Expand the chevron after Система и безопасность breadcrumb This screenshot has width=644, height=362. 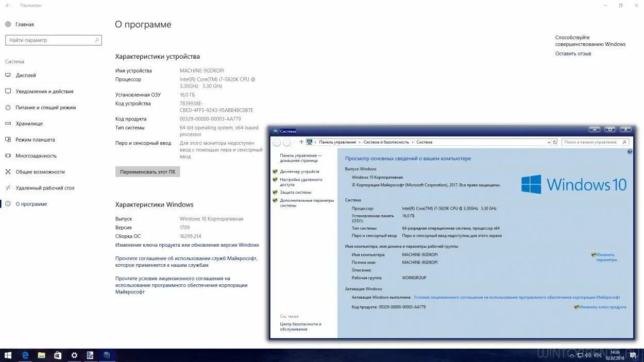[x=413, y=142]
